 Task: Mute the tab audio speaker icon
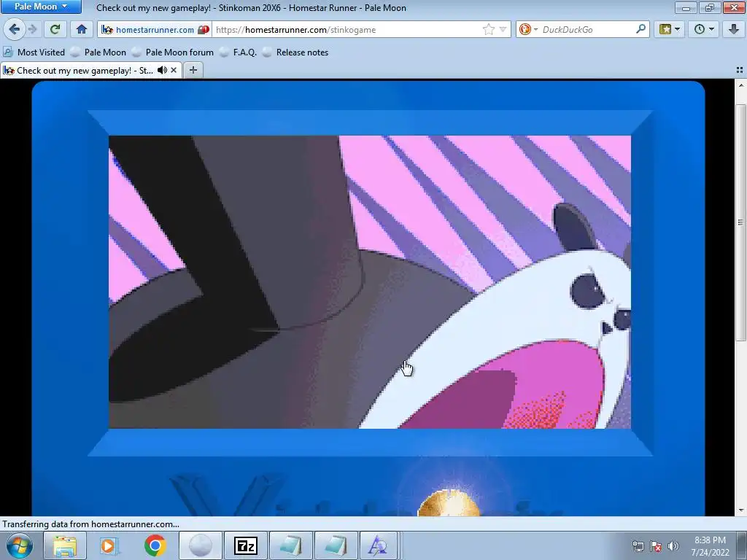[163, 71]
